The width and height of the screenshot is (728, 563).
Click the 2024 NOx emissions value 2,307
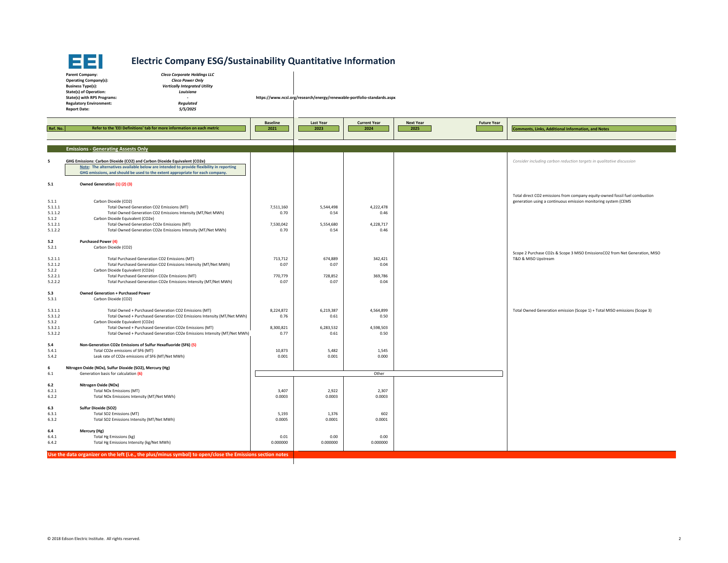(x=383, y=391)
